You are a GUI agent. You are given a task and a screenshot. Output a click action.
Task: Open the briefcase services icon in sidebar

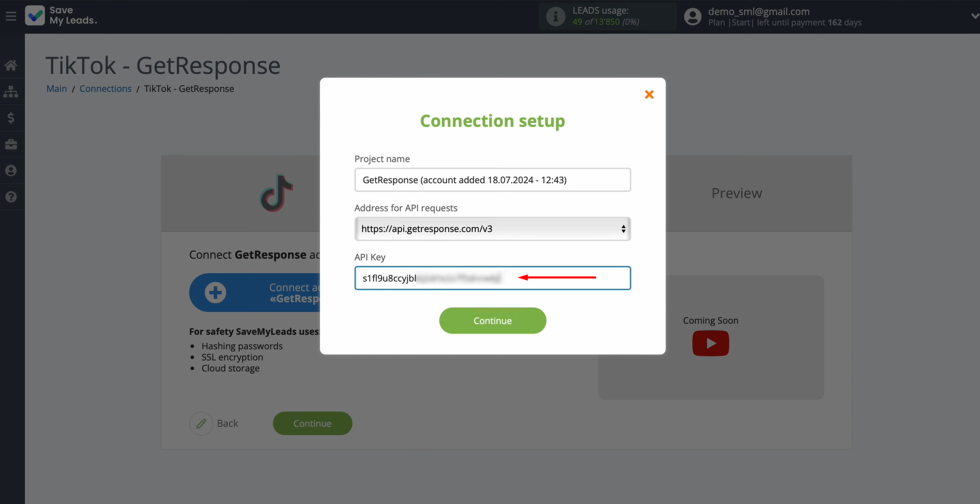tap(11, 144)
